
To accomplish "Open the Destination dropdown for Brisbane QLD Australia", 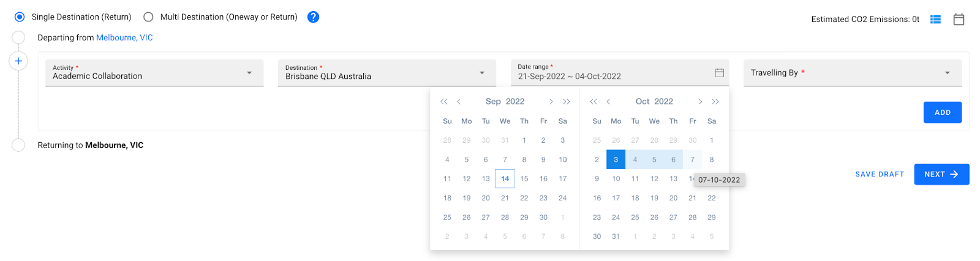I will click(x=387, y=73).
